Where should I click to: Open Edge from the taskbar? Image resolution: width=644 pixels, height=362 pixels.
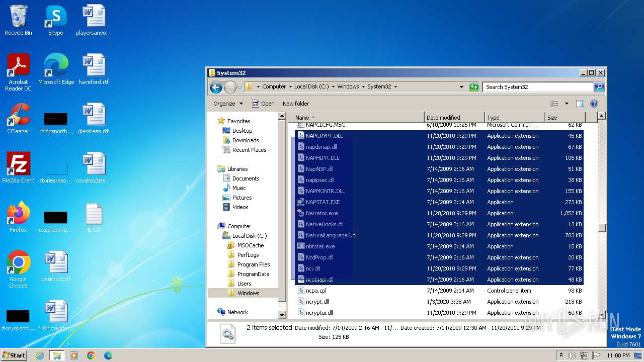pyautogui.click(x=108, y=355)
